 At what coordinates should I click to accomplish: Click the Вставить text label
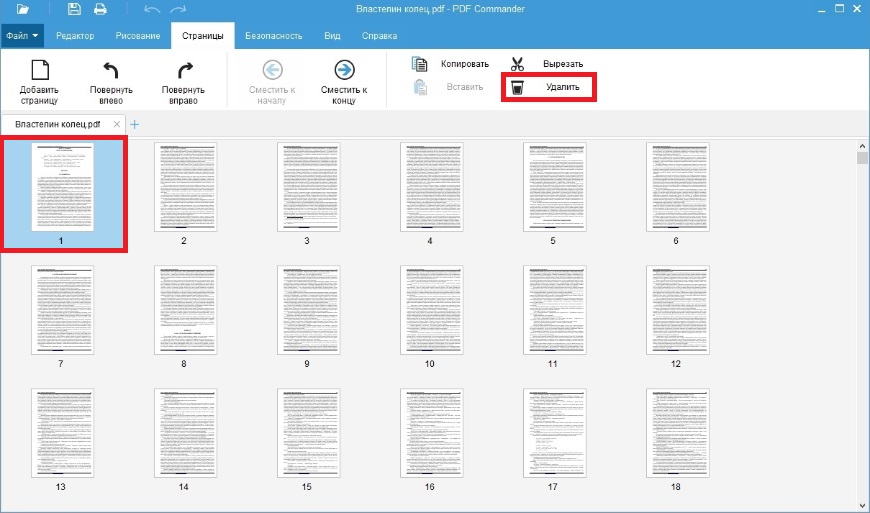pos(465,87)
